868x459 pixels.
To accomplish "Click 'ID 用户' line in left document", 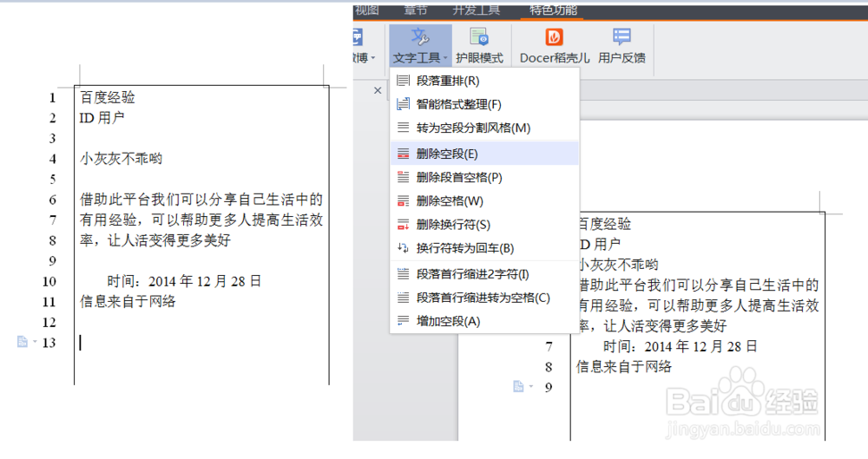I will click(102, 118).
